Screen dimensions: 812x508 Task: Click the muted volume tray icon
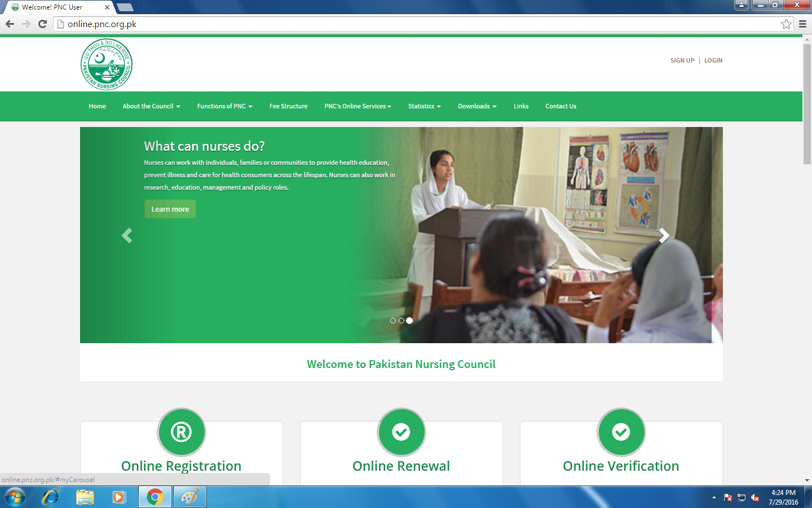point(755,497)
